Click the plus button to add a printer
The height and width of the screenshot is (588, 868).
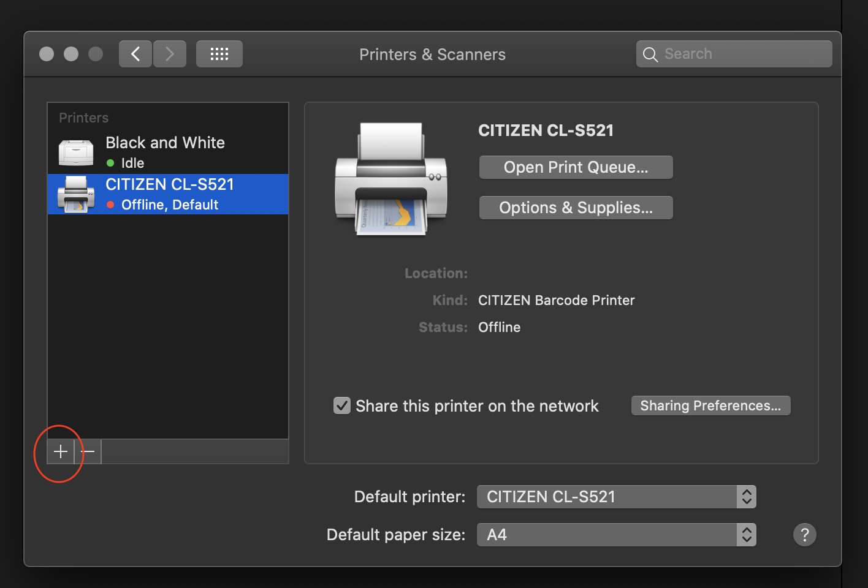point(61,452)
